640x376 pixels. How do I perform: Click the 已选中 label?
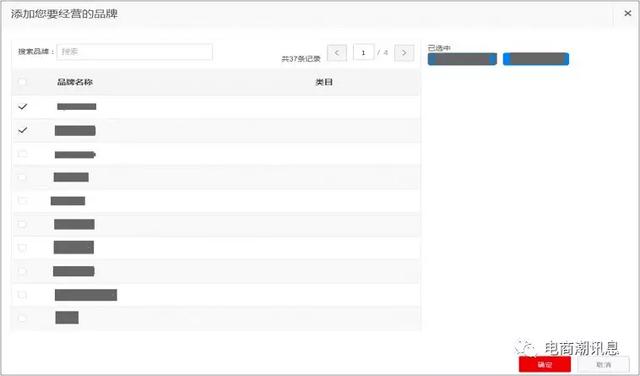(439, 48)
